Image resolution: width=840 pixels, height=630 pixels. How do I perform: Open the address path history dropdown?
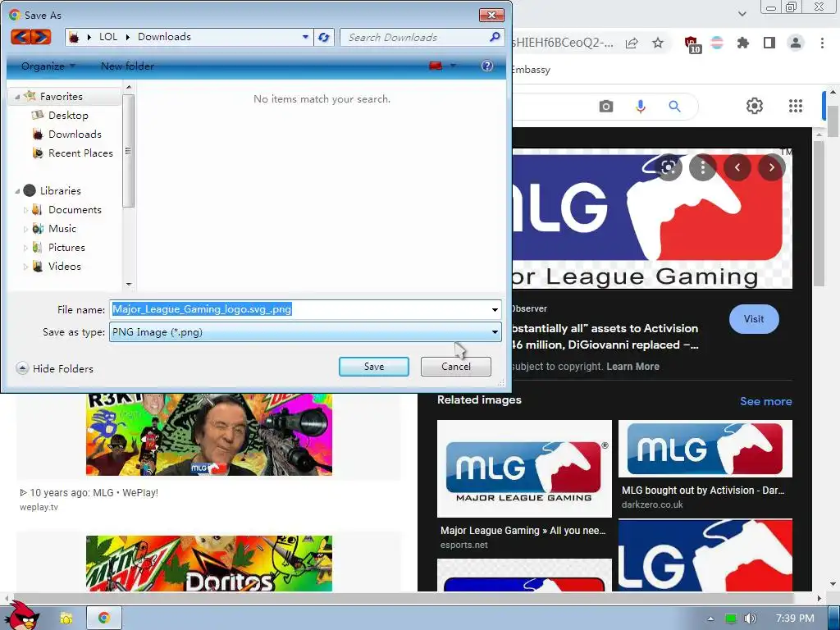point(305,37)
